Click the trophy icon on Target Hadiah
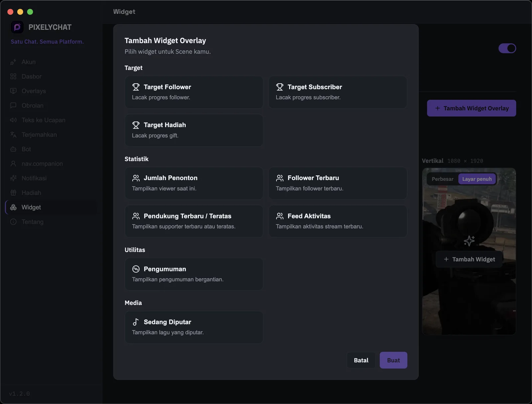The image size is (532, 404). (136, 125)
